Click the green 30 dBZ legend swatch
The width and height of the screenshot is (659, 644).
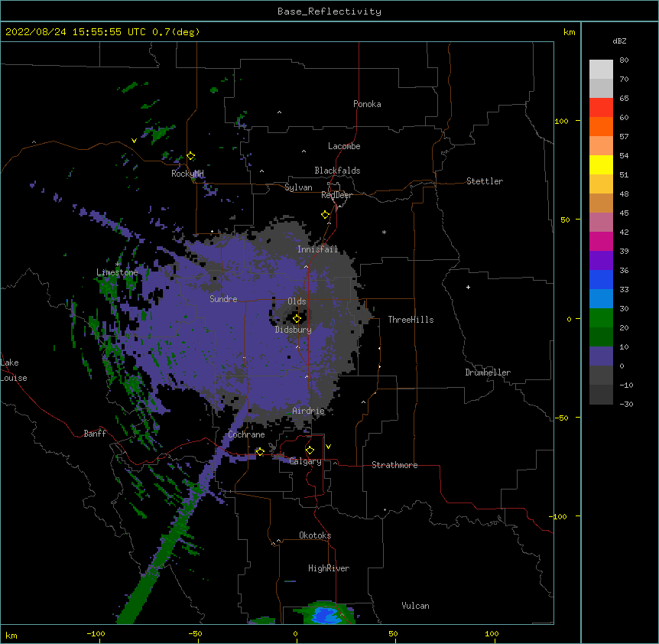tap(601, 318)
